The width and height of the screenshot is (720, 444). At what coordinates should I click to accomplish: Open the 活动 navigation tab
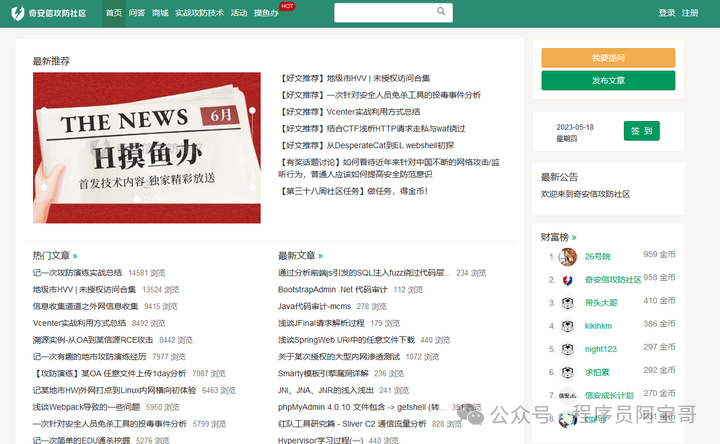[x=239, y=13]
